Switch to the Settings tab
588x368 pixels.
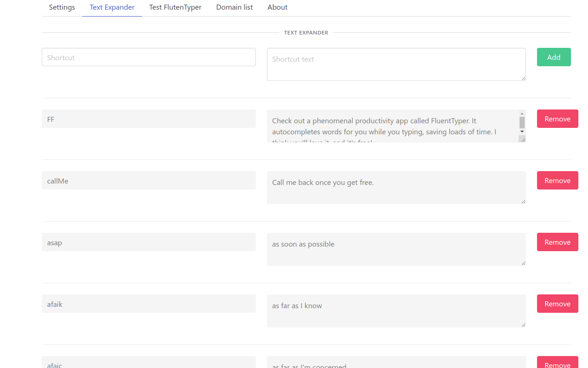point(62,7)
